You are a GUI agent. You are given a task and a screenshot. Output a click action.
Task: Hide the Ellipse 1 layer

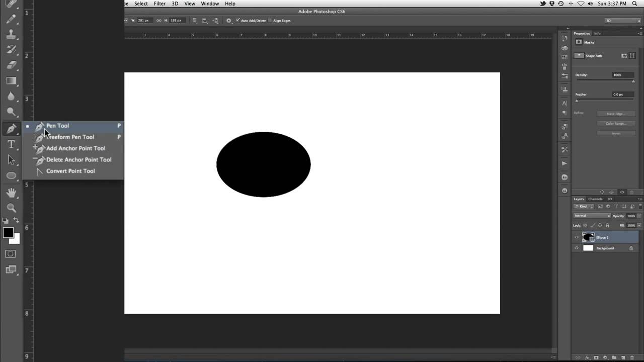(x=577, y=237)
